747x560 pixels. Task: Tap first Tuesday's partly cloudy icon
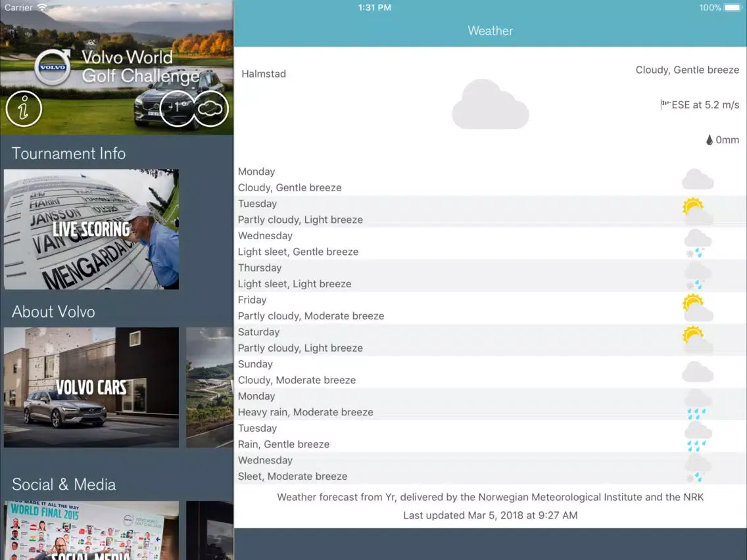(x=698, y=212)
